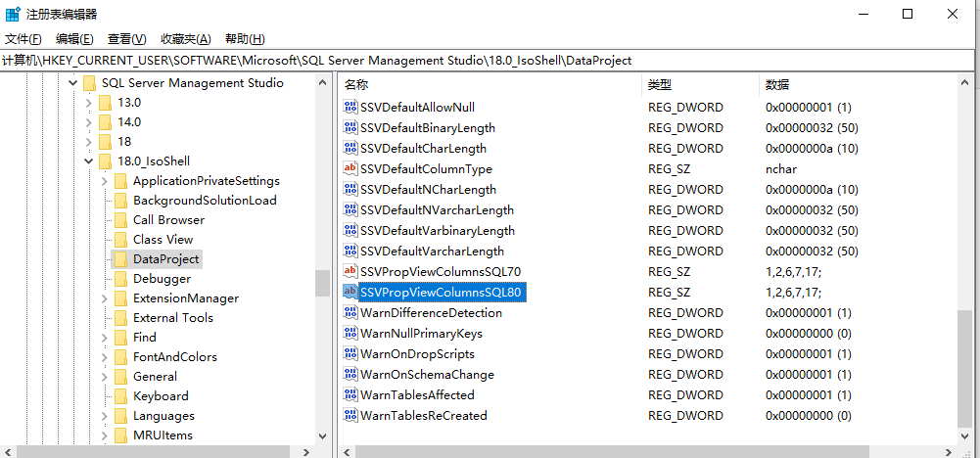Viewport: 980px width, 458px height.
Task: Collapse the SQL Server Management Studio node
Action: (73, 83)
